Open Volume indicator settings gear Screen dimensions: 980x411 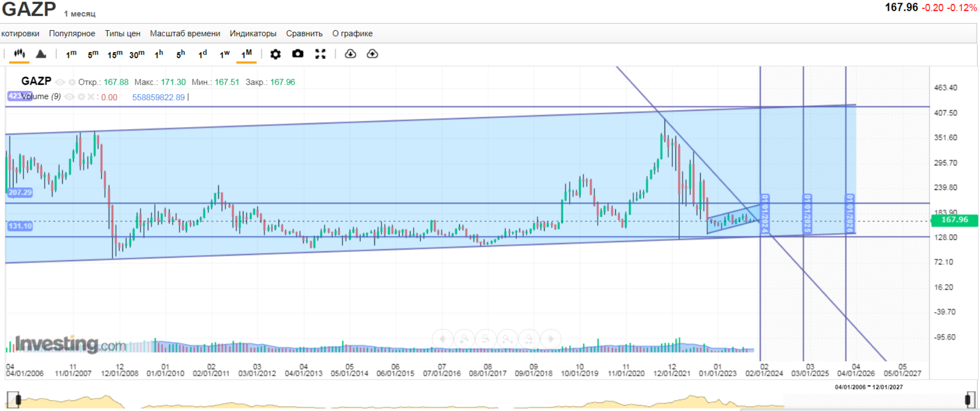point(82,97)
